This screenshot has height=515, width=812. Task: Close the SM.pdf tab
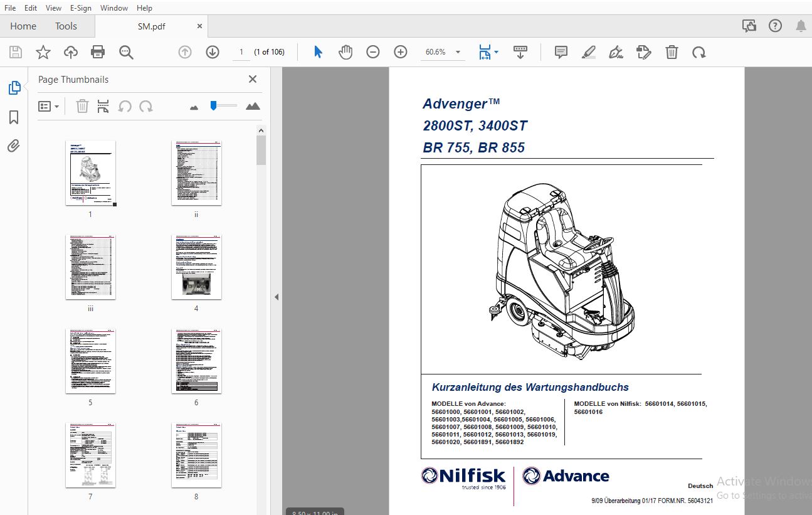[x=200, y=26]
